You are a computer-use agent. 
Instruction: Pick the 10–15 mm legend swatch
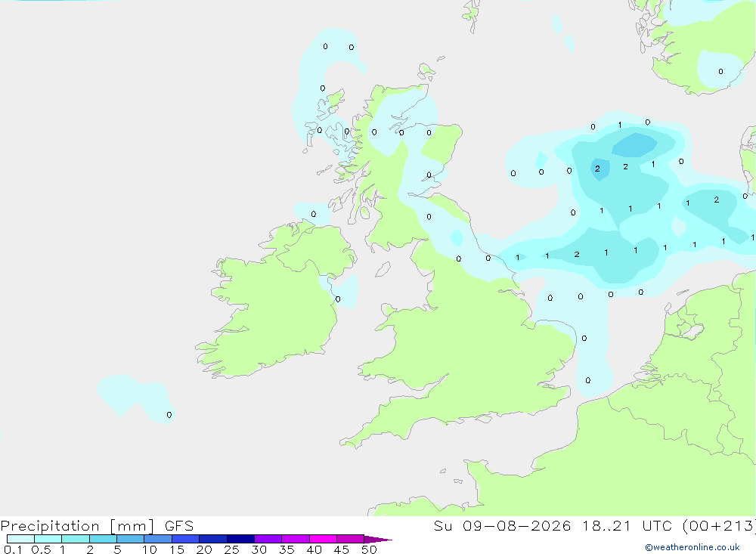(158, 539)
